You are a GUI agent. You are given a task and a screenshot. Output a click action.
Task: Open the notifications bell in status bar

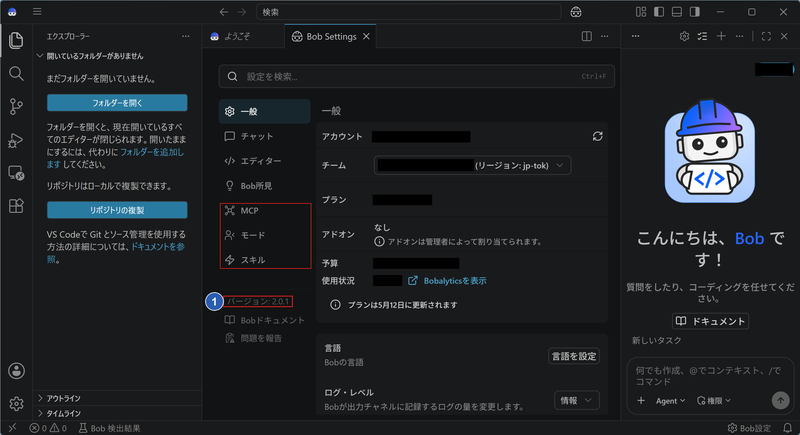788,428
